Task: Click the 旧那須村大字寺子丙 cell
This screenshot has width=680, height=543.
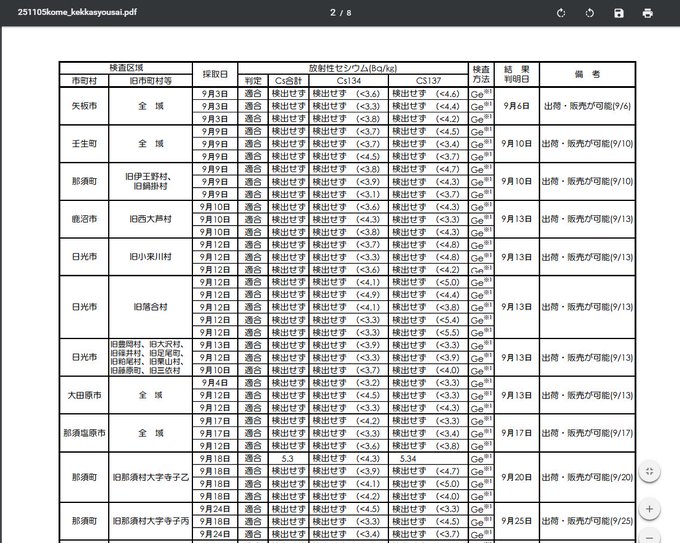Action: [150, 521]
